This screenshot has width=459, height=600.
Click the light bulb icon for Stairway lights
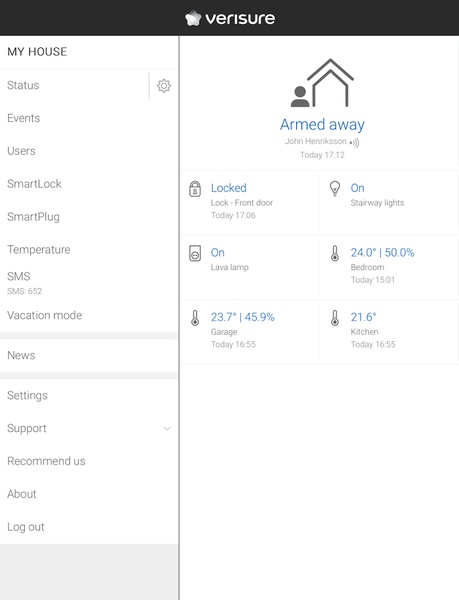[x=335, y=188]
